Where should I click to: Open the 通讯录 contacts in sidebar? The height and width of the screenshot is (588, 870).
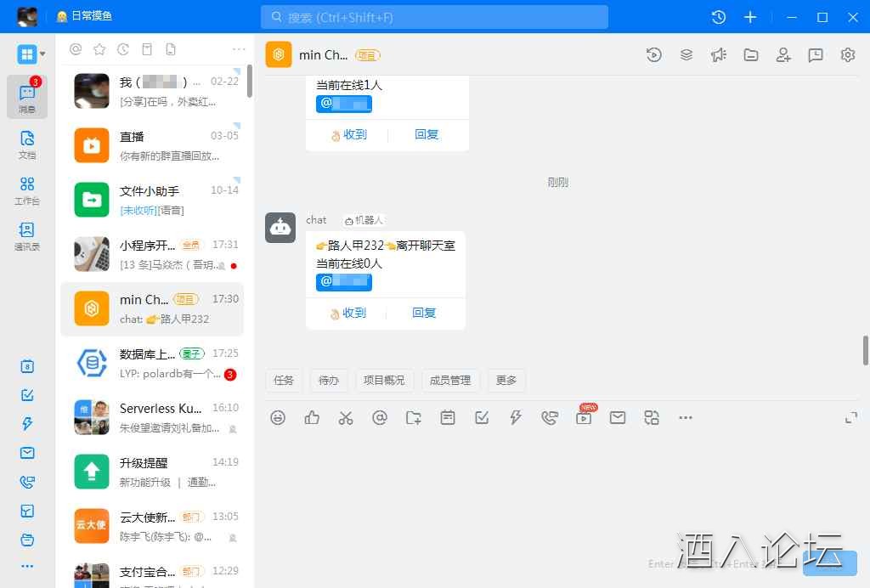pyautogui.click(x=27, y=236)
